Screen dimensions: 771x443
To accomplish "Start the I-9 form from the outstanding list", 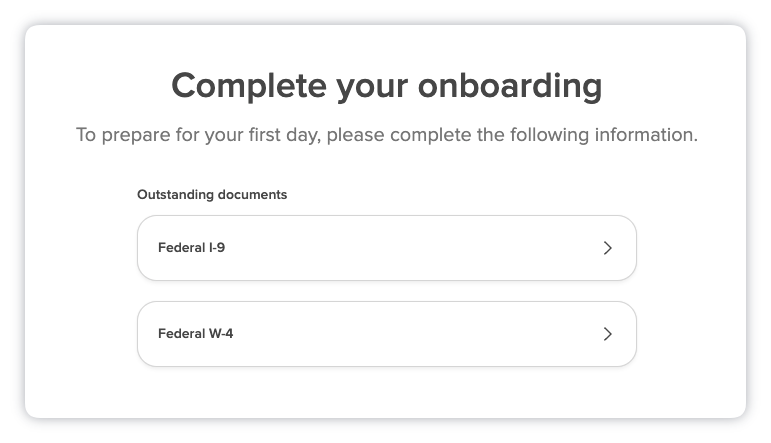I will pyautogui.click(x=387, y=248).
